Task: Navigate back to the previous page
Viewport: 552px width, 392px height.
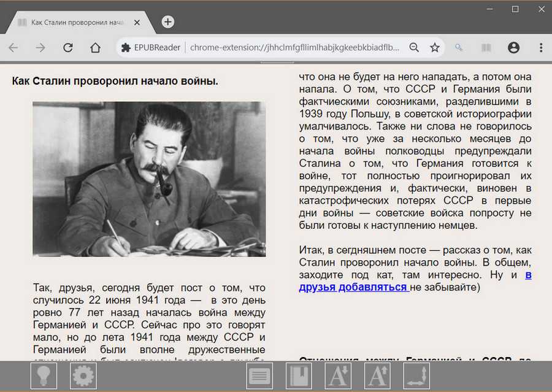Action: [x=13, y=47]
